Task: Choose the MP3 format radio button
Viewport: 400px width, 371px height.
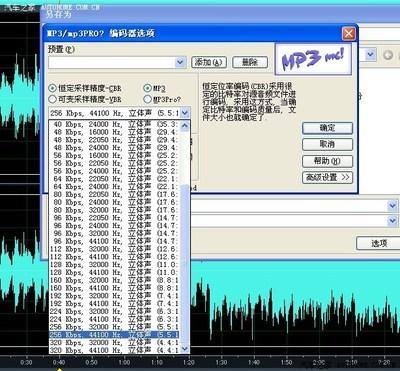Action: (147, 88)
